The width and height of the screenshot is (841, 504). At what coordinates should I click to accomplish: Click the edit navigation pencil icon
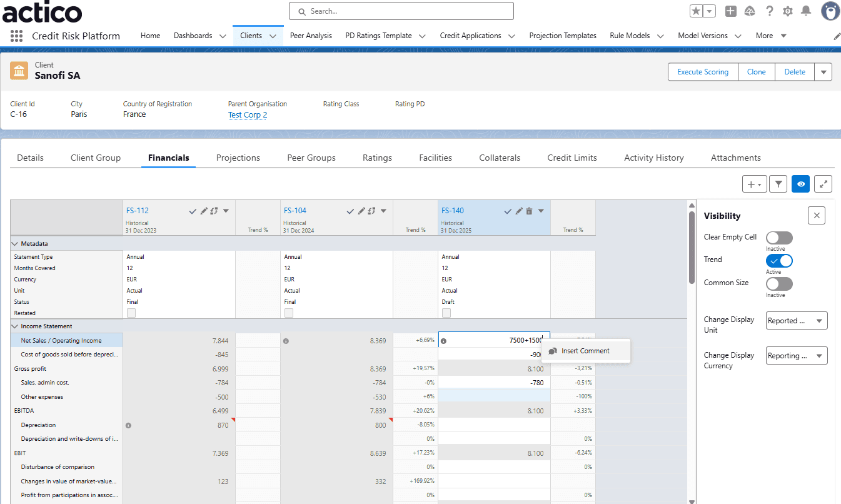(x=837, y=36)
